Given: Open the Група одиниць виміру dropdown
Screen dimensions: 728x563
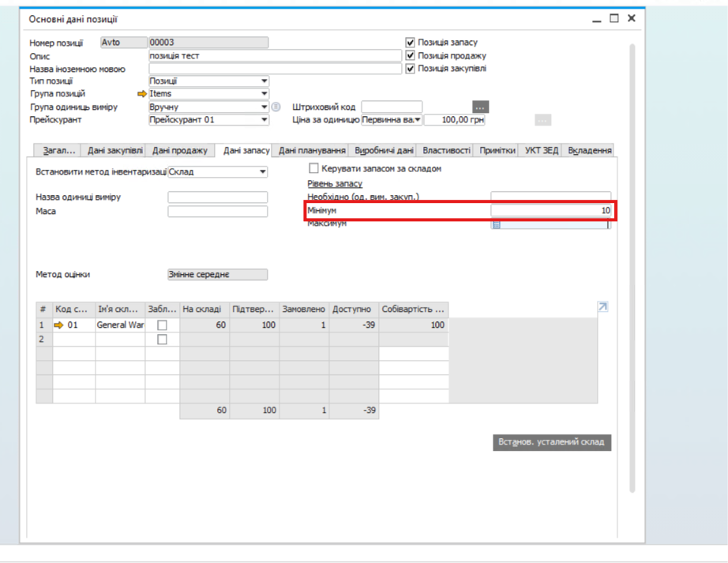Looking at the screenshot, I should [x=265, y=107].
